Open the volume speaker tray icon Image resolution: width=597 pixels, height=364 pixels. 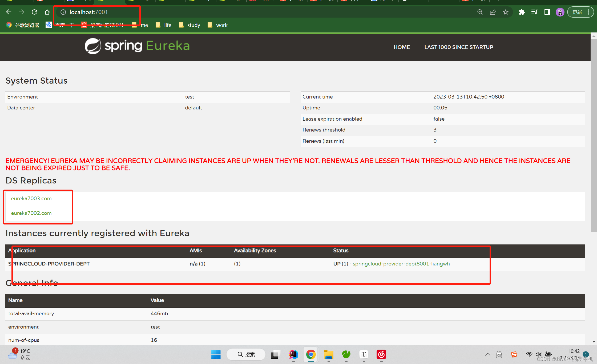(x=538, y=354)
